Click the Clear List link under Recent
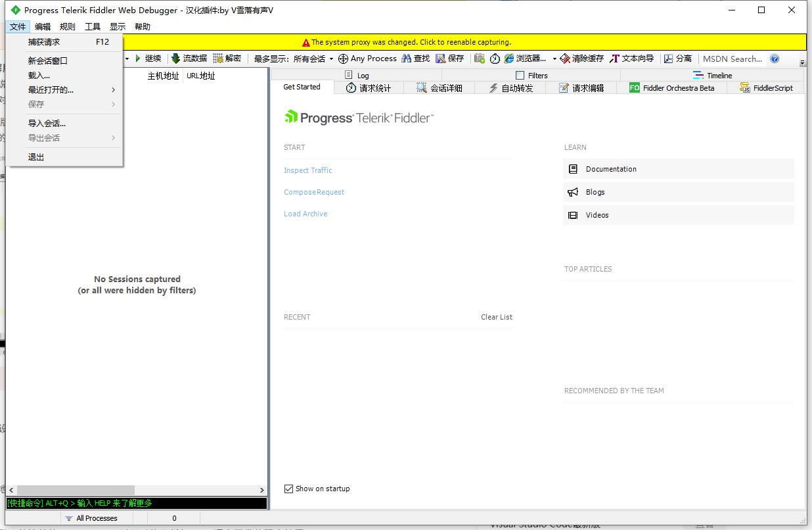 [496, 317]
